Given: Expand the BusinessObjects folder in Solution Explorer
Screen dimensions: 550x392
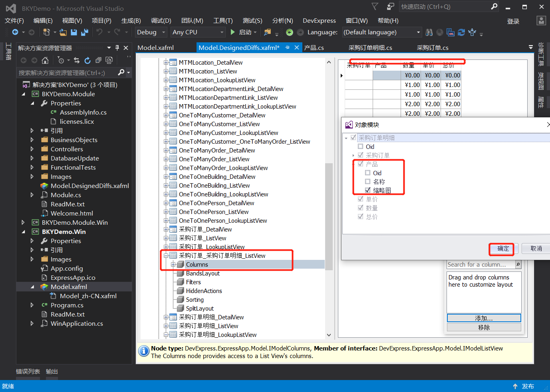Looking at the screenshot, I should (x=32, y=140).
